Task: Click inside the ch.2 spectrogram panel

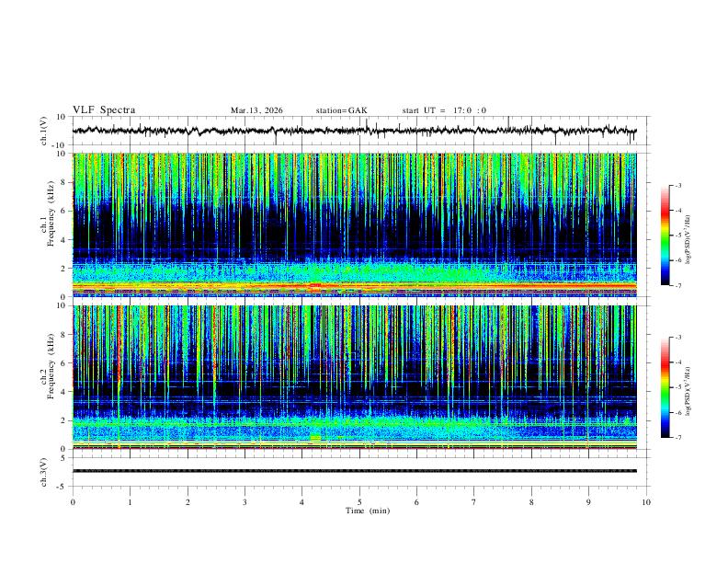Action: (355, 377)
